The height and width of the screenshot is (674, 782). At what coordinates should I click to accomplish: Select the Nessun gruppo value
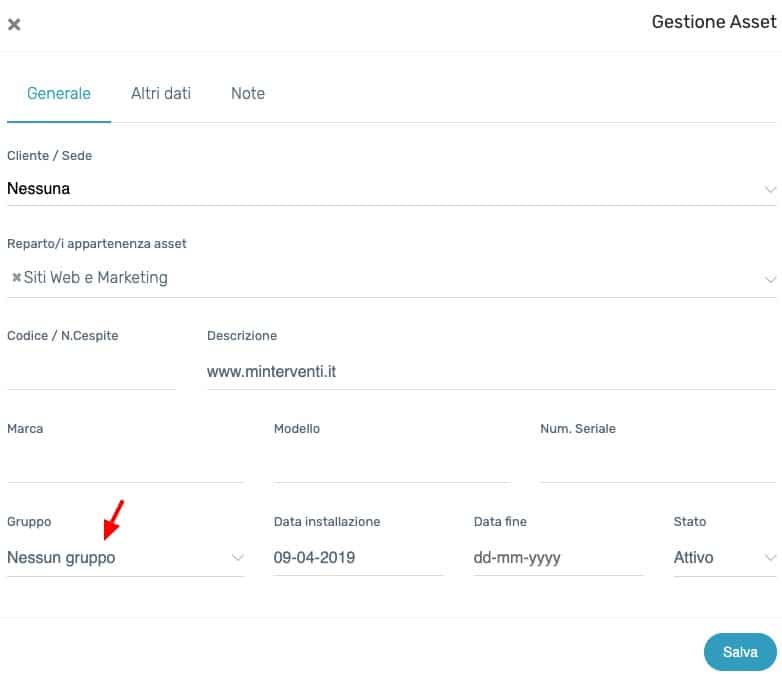point(61,558)
